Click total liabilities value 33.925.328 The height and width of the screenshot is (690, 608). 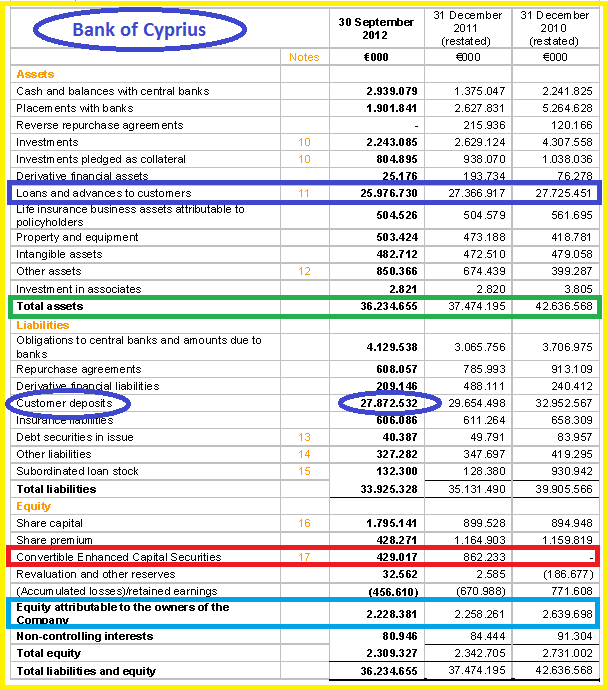[x=389, y=489]
